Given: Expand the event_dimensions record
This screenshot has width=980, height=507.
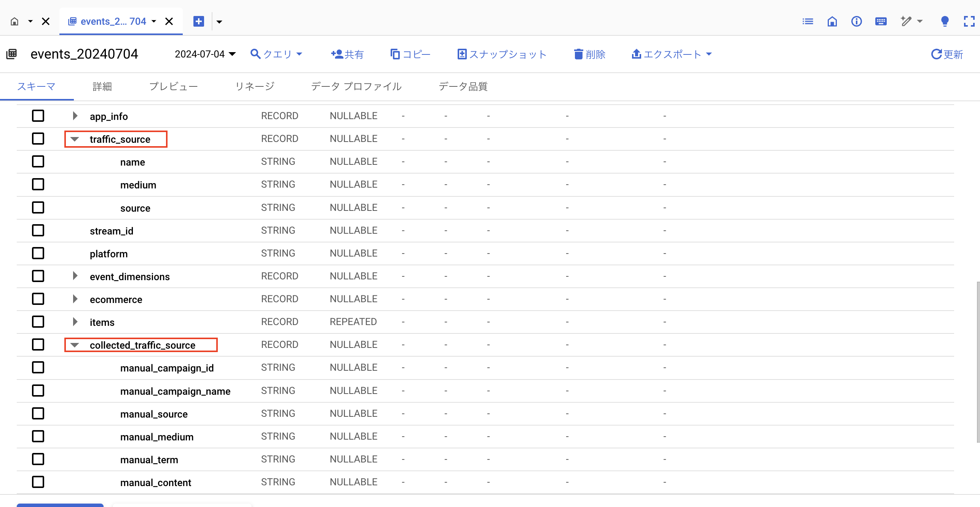Looking at the screenshot, I should (x=75, y=276).
